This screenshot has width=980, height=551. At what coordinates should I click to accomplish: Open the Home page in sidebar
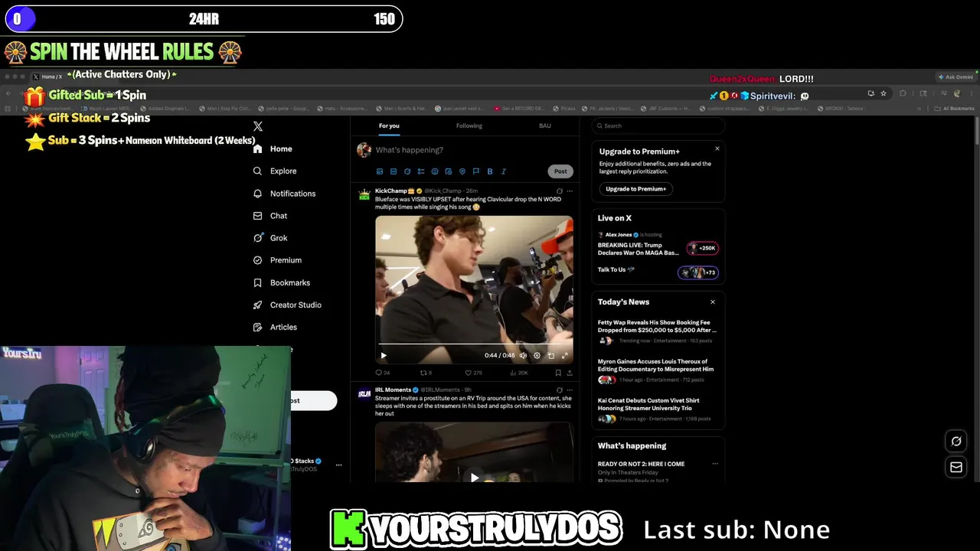[x=273, y=148]
